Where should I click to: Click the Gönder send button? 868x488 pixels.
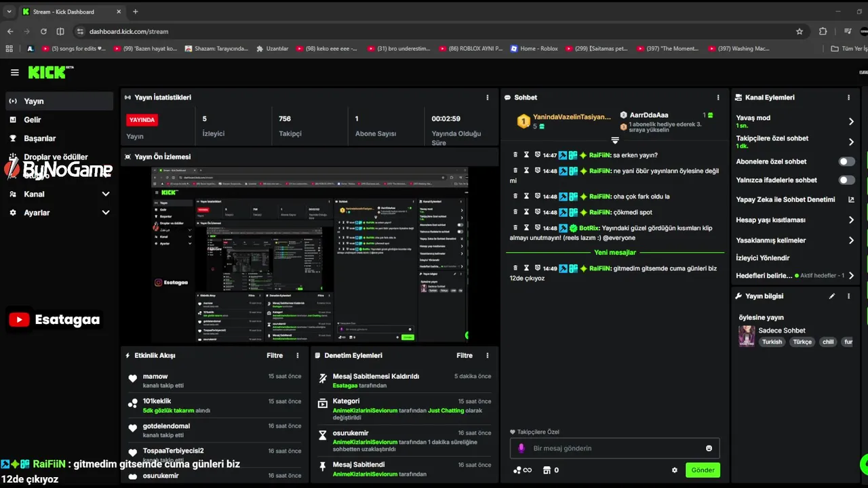coord(703,470)
